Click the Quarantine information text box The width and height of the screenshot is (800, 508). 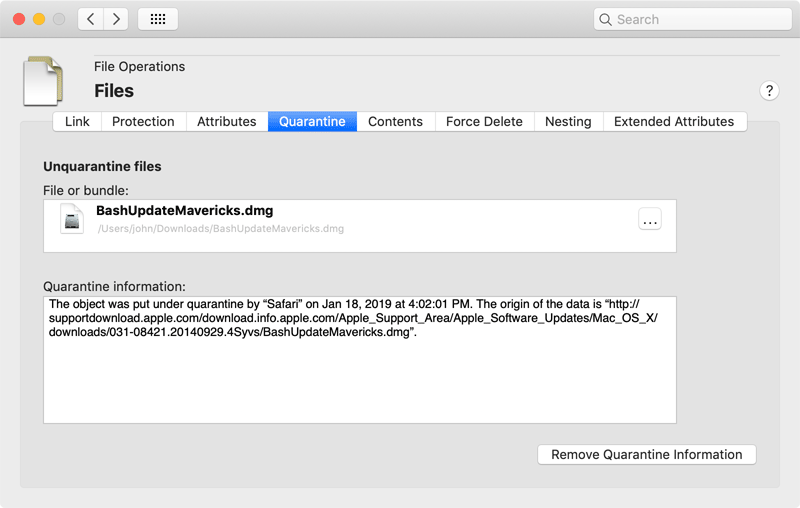pyautogui.click(x=360, y=360)
